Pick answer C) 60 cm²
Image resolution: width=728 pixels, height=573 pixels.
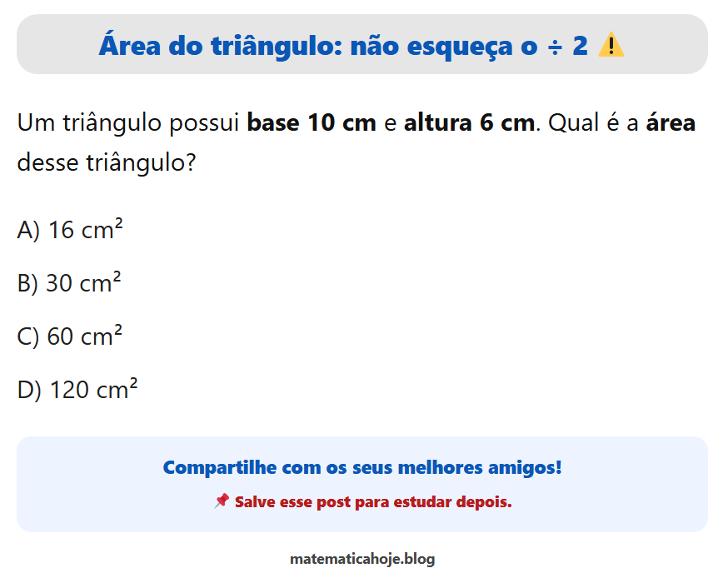tap(70, 336)
